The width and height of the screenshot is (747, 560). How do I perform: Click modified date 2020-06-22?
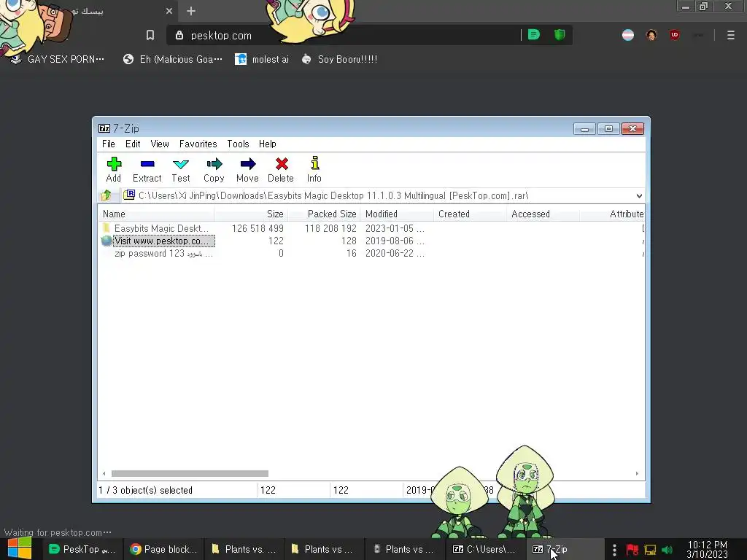(x=395, y=253)
